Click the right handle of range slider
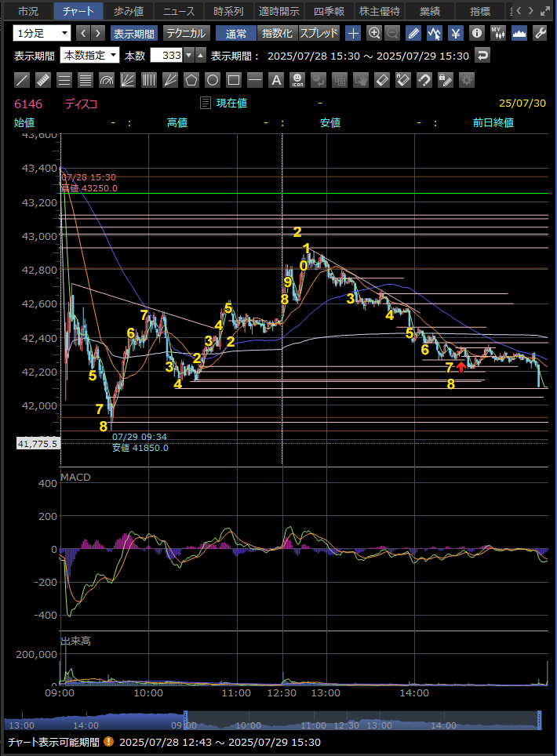557x756 pixels. (x=539, y=719)
